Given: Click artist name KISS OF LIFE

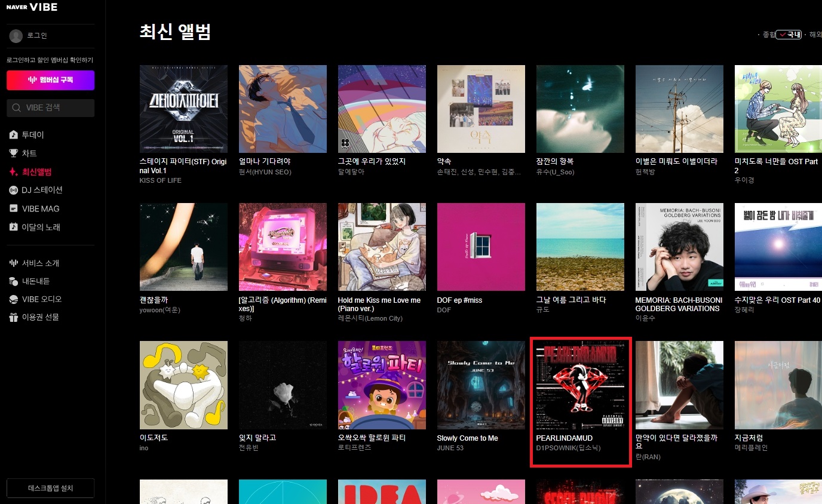Looking at the screenshot, I should click(160, 180).
